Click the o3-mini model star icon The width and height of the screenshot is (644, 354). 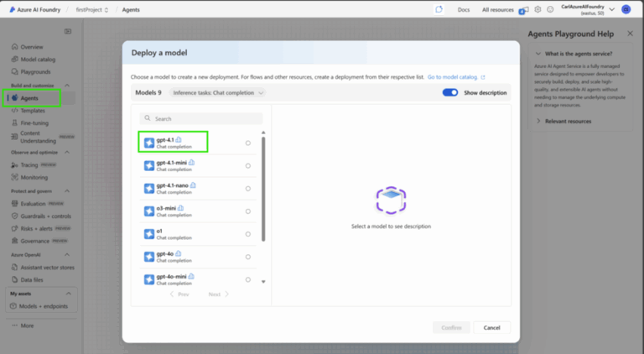point(149,211)
